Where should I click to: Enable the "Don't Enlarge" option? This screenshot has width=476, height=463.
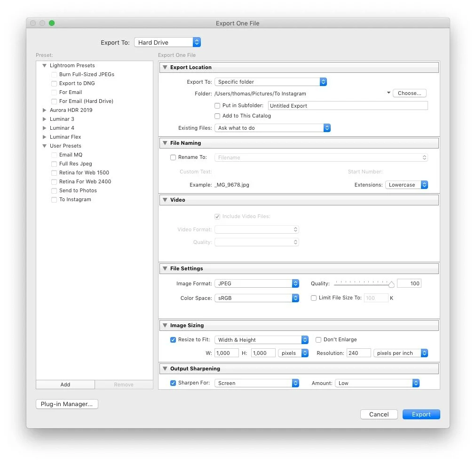click(318, 339)
